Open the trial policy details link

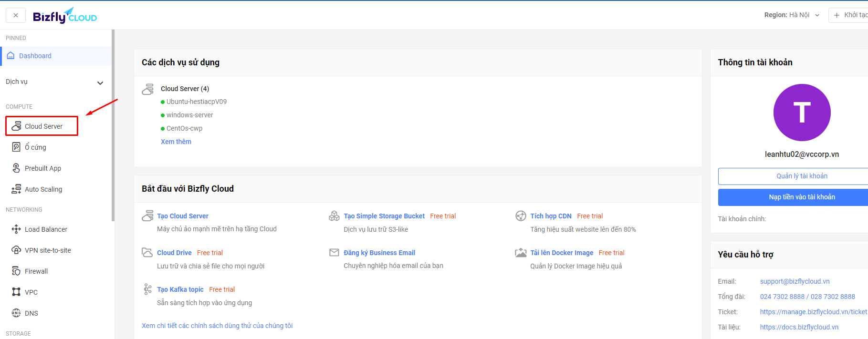coord(217,326)
